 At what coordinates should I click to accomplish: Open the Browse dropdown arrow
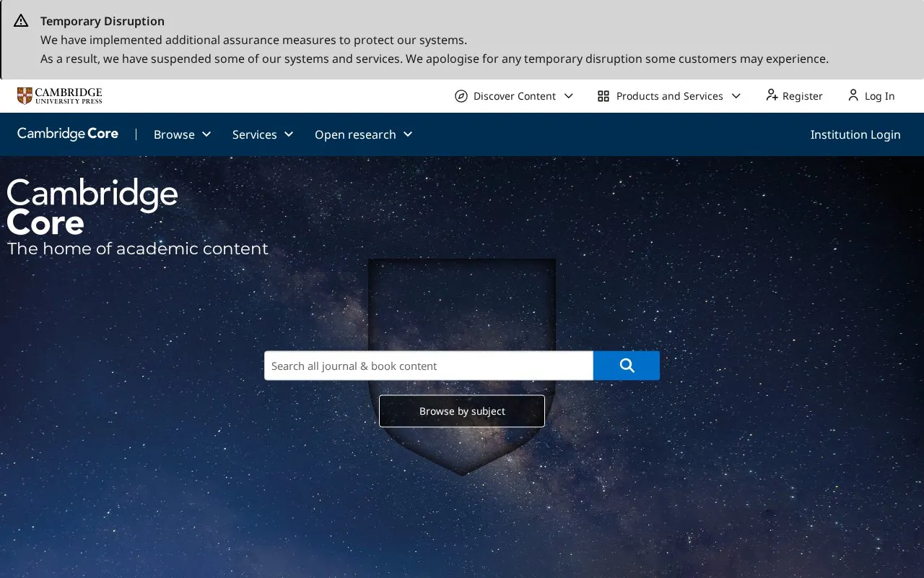[206, 134]
